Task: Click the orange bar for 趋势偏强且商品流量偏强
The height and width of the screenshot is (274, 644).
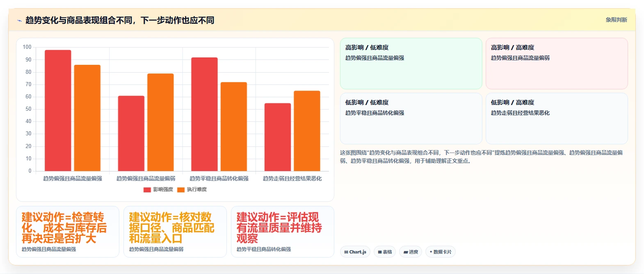Action: point(87,118)
